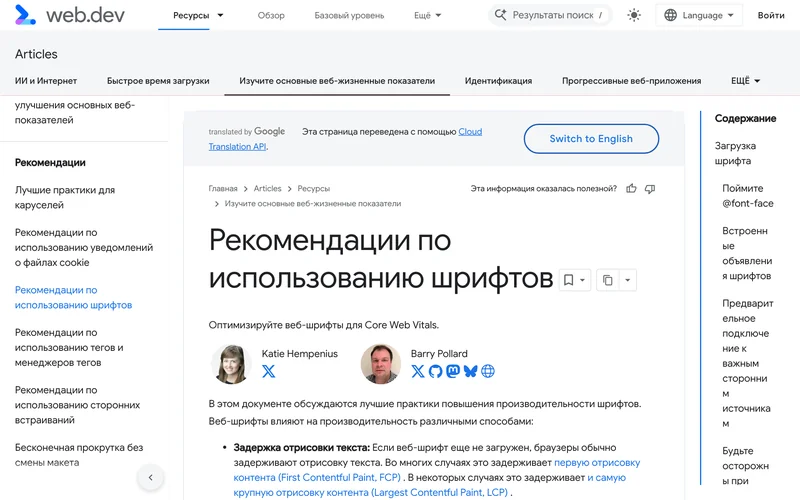The image size is (800, 500).
Task: Click the search sparkle icon
Action: [501, 15]
